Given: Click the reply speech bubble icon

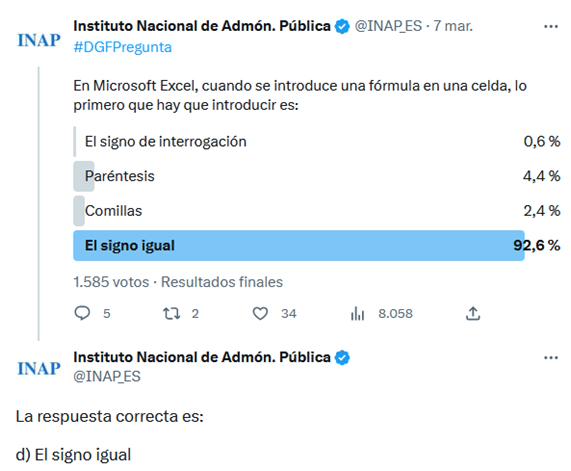Looking at the screenshot, I should 82,313.
